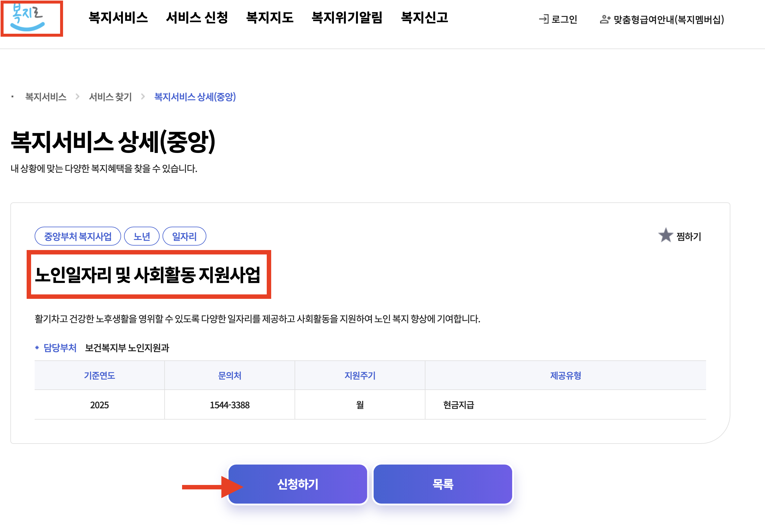Select the 일자리 tag
The image size is (765, 532).
184,236
